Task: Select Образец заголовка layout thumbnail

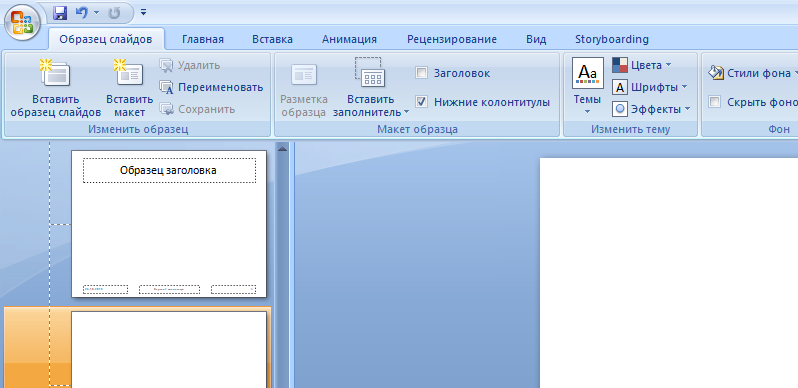Action: [x=169, y=224]
